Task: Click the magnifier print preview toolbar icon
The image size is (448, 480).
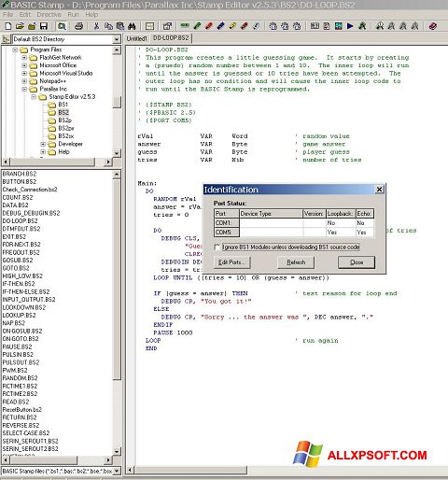Action: (x=62, y=26)
